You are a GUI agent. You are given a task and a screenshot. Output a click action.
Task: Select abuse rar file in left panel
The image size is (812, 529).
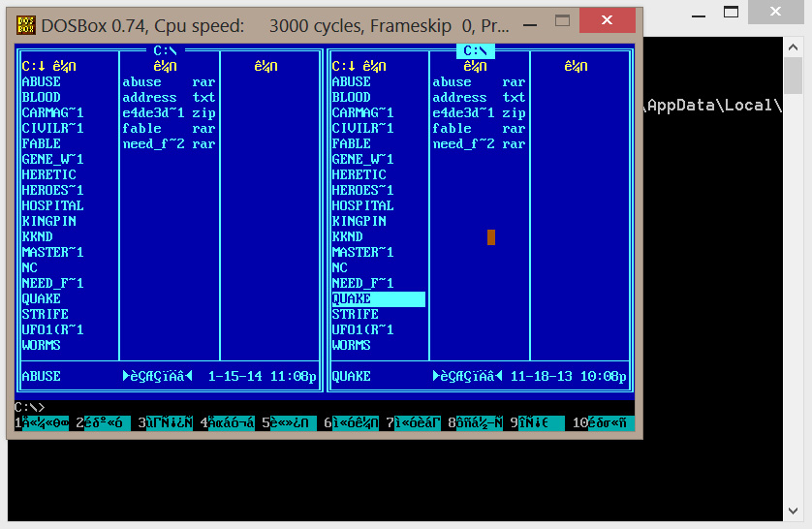click(169, 81)
